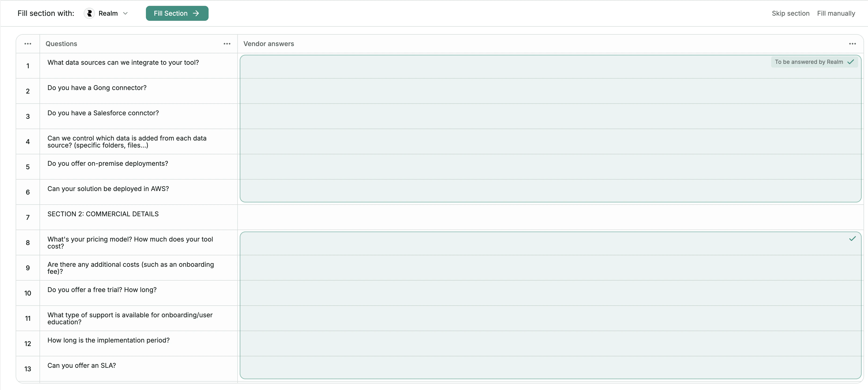
Task: Select row number 5
Action: (28, 167)
